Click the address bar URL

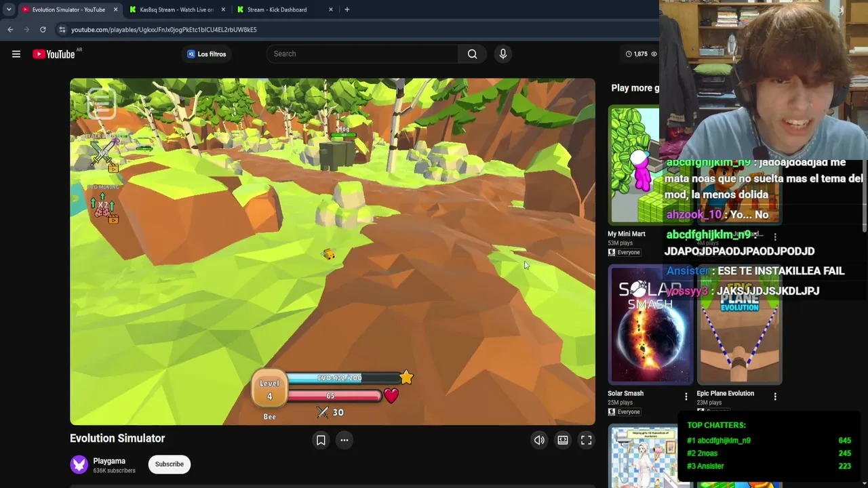(164, 30)
